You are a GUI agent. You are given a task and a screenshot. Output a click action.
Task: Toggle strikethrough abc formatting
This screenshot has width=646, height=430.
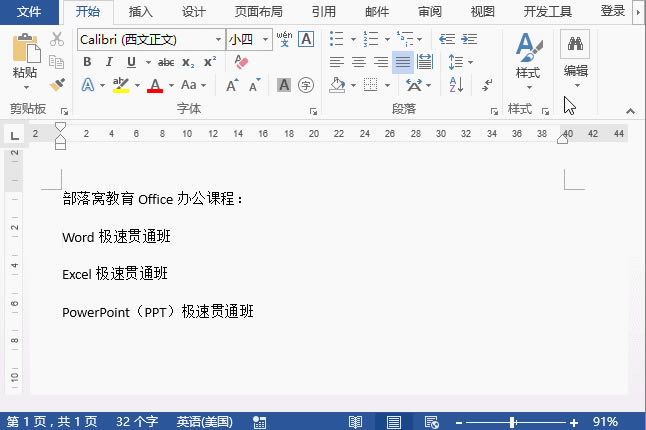[166, 62]
